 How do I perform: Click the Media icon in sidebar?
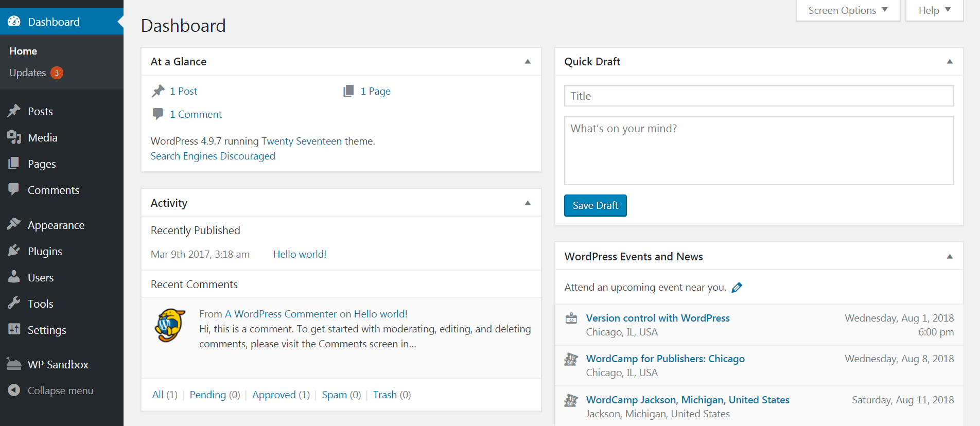(x=14, y=137)
